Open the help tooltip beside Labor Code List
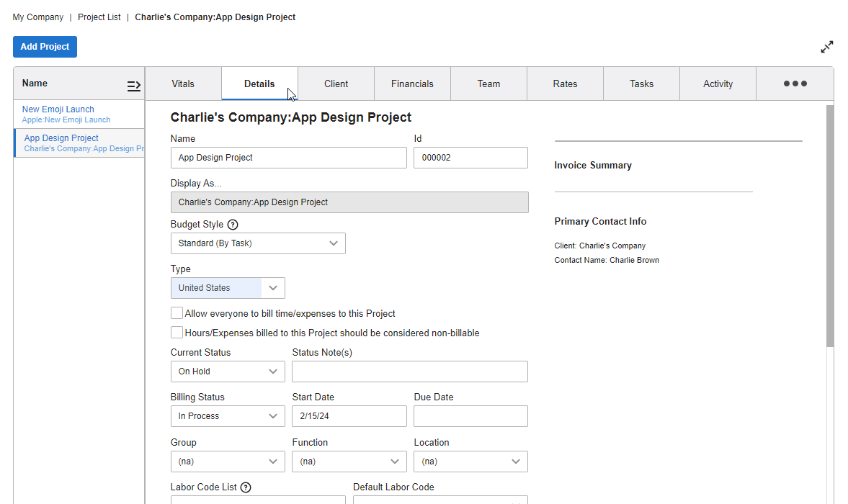 pyautogui.click(x=246, y=487)
